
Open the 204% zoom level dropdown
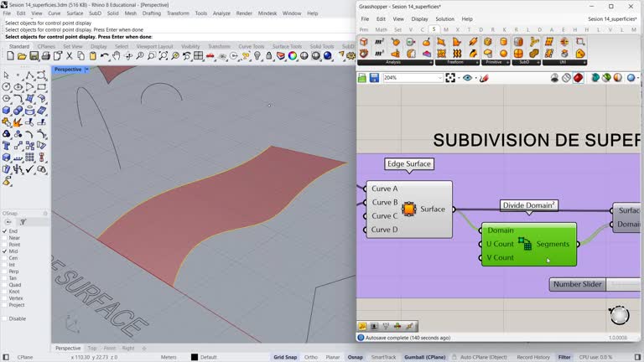click(439, 78)
